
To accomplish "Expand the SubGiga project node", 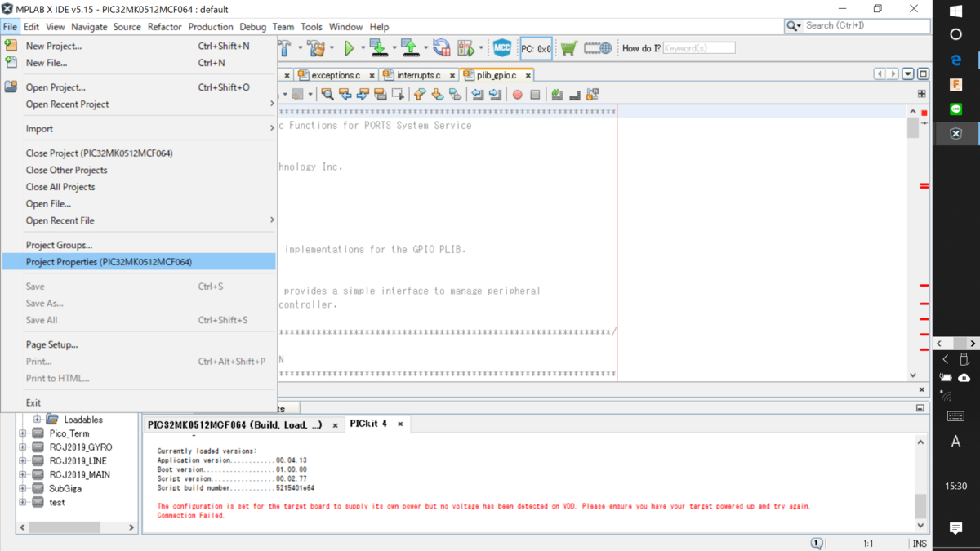I will (23, 488).
